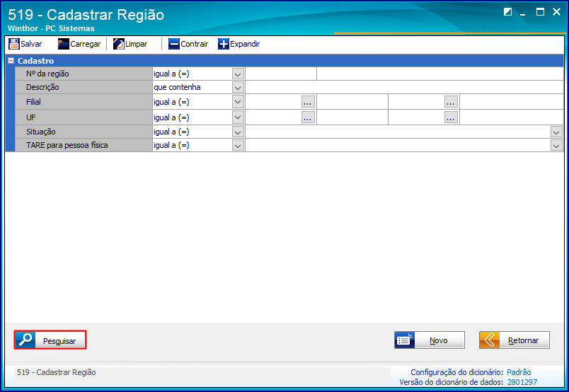Open operator dropdown for Situação
This screenshot has width=569, height=392.
click(x=238, y=132)
